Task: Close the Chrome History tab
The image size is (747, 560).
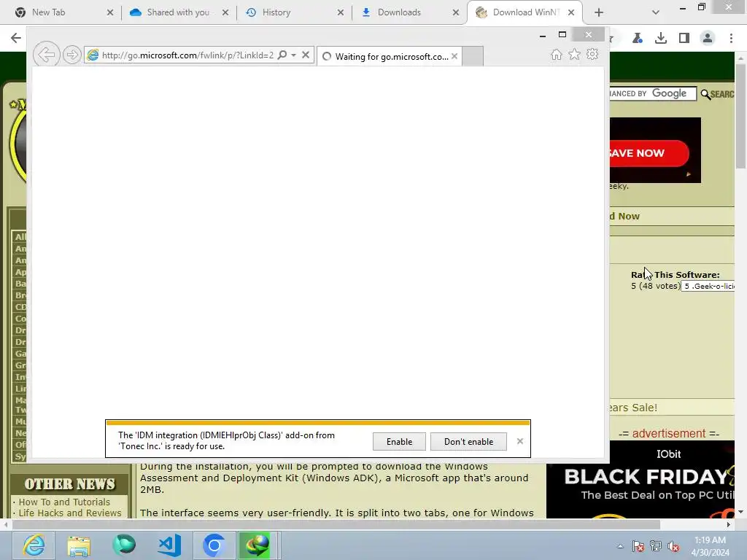Action: (340, 12)
